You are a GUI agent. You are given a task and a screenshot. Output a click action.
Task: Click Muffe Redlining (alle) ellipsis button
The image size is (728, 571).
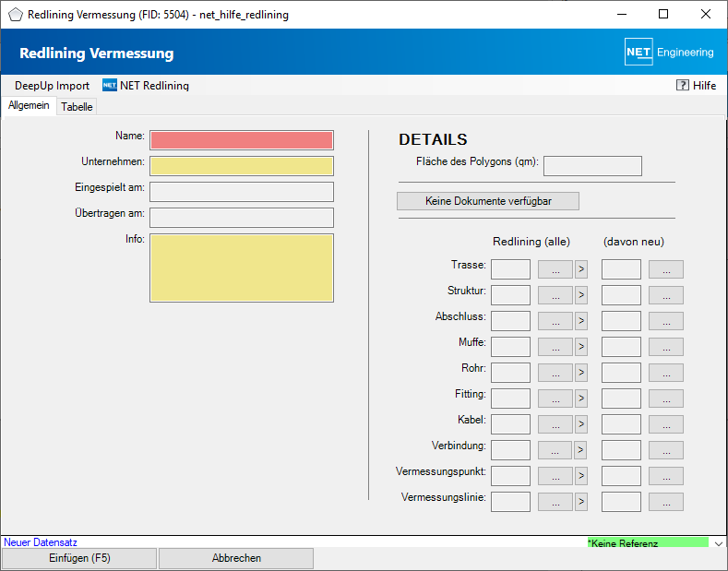[555, 347]
